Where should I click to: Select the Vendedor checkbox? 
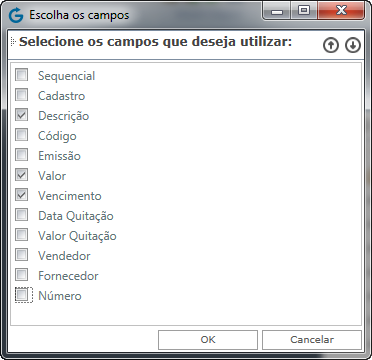(22, 255)
